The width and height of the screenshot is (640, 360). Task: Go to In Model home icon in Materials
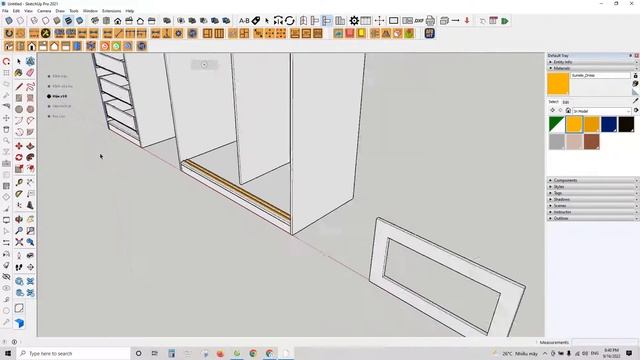click(x=568, y=111)
